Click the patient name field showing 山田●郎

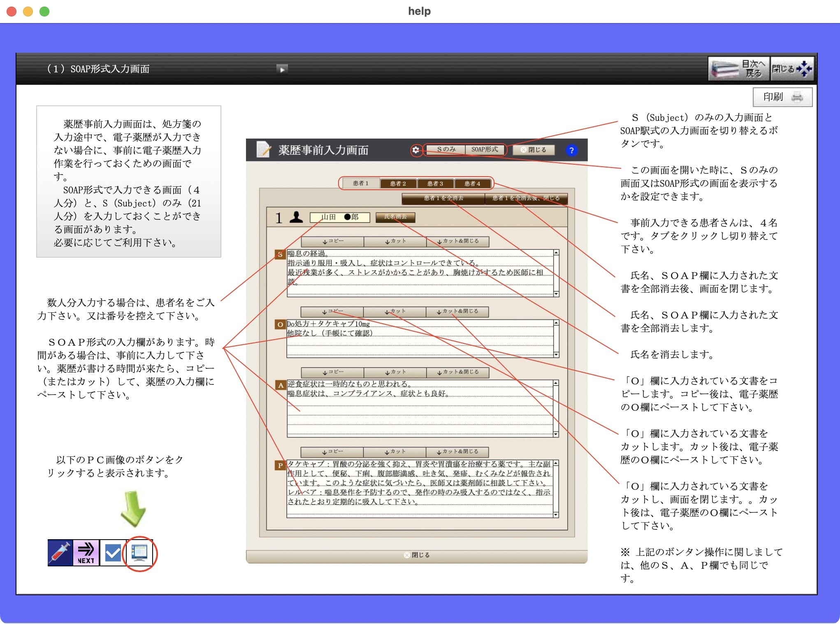point(339,218)
